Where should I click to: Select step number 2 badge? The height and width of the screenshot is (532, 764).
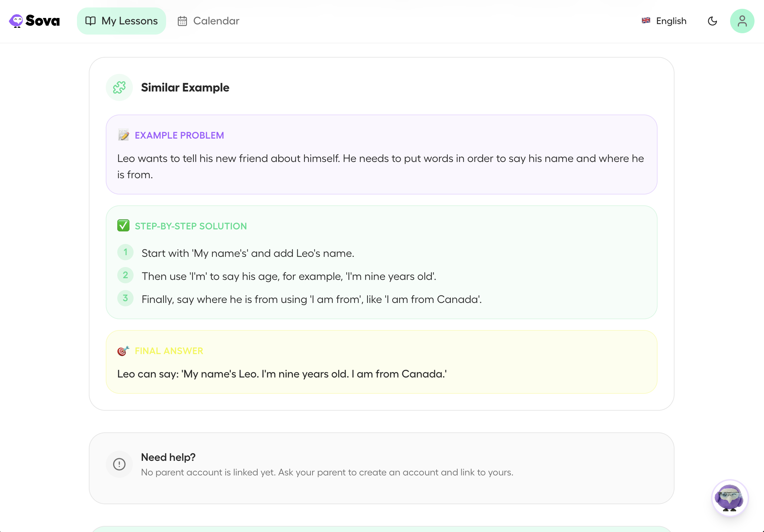coord(125,275)
